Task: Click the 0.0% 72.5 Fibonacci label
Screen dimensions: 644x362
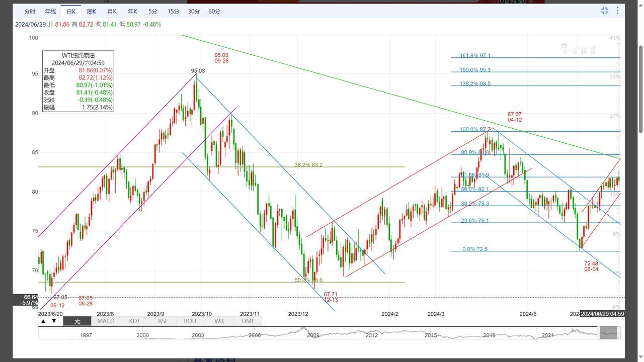Action: [475, 249]
